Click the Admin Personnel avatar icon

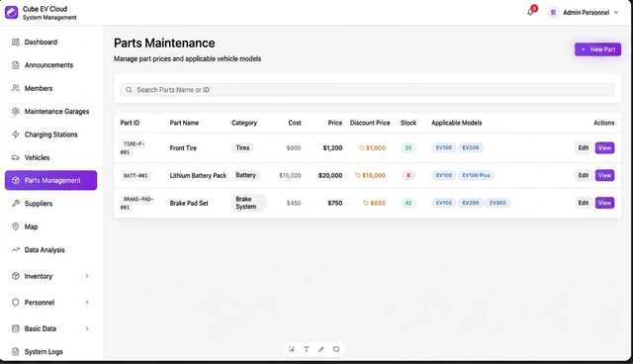553,13
